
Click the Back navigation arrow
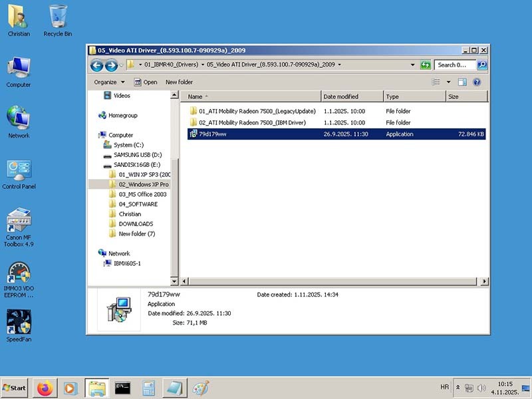coord(96,65)
